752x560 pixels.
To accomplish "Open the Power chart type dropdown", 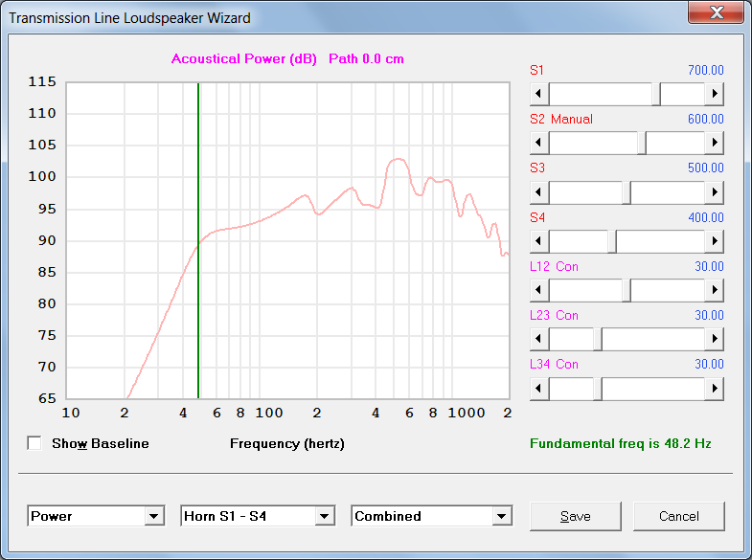I will 153,516.
